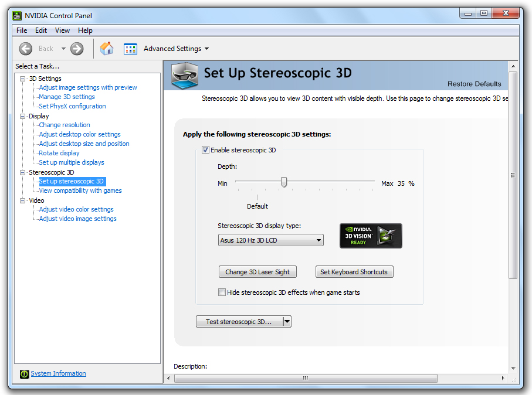
Task: Click Set Keyboard Shortcuts button
Action: point(354,272)
